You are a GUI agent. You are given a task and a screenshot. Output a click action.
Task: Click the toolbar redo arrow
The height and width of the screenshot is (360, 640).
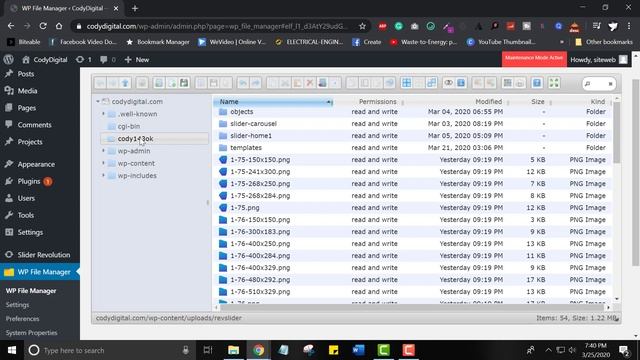[x=256, y=83]
